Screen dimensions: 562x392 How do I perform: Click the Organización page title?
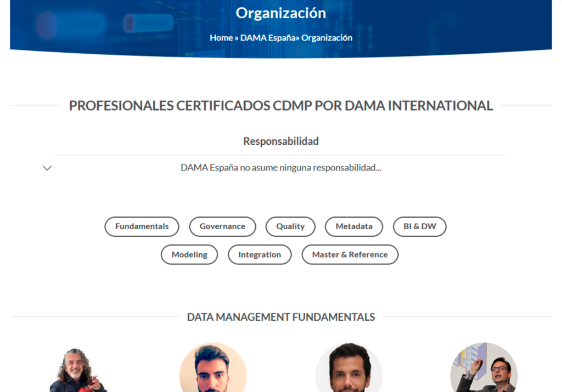click(280, 13)
